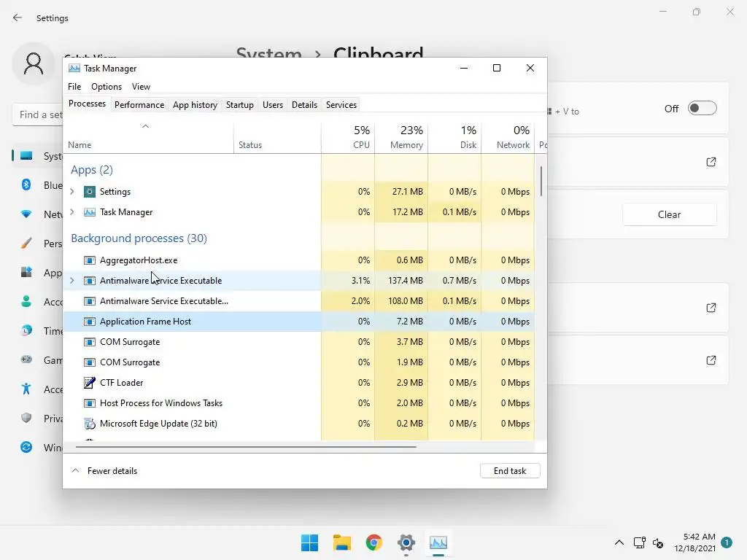Expand the first Antimalware Service Executable row
The width and height of the screenshot is (747, 560).
72,281
